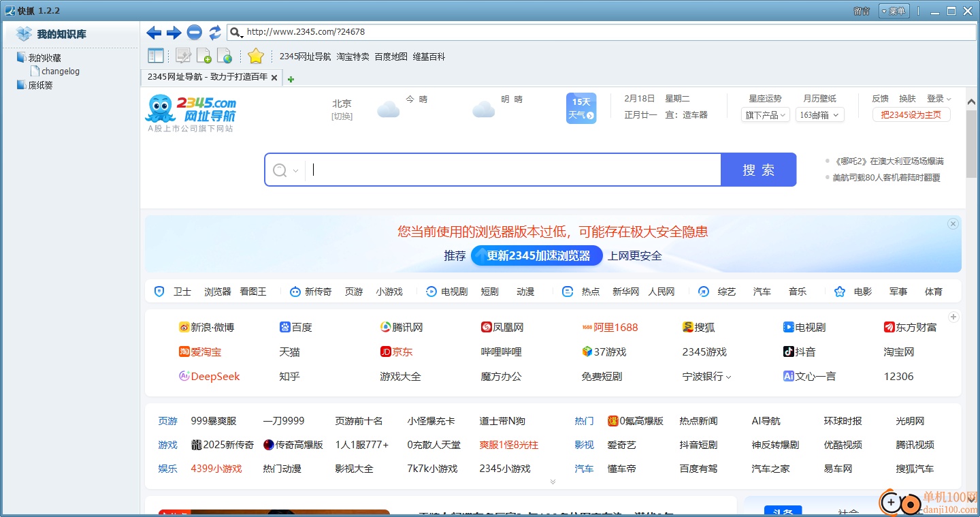The image size is (980, 517).
Task: Click 留言 in the title bar
Action: pos(861,11)
